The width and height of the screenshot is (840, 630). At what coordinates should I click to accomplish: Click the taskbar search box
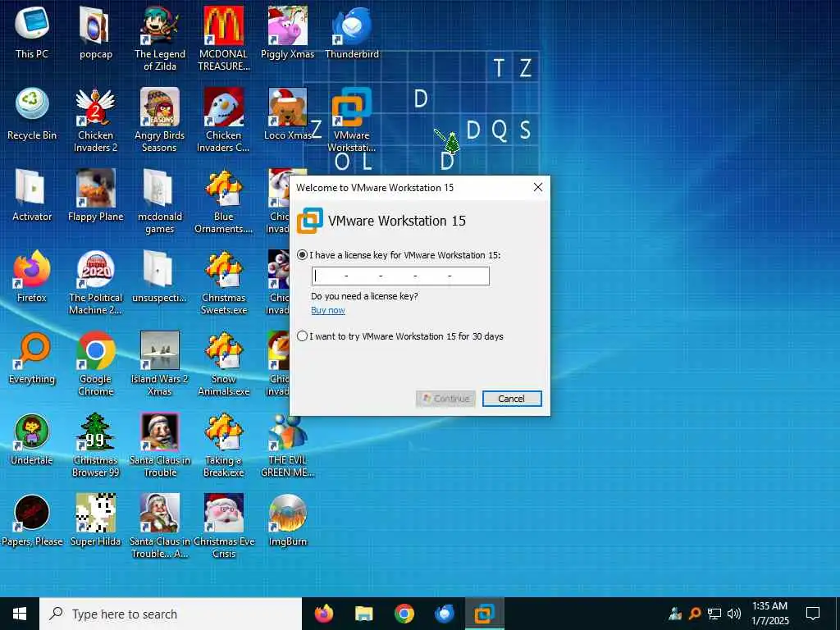pyautogui.click(x=171, y=614)
